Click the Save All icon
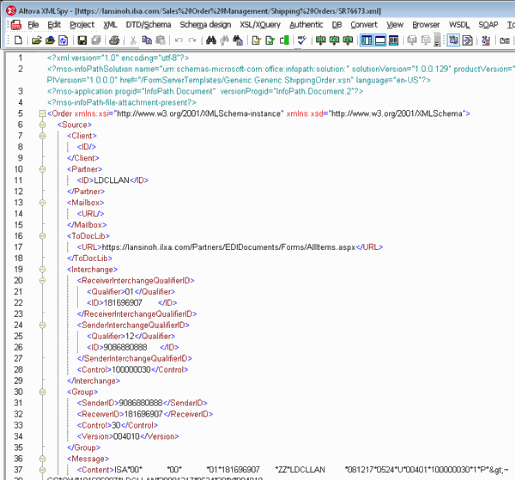This screenshot has width=515, height=480. tap(96, 40)
